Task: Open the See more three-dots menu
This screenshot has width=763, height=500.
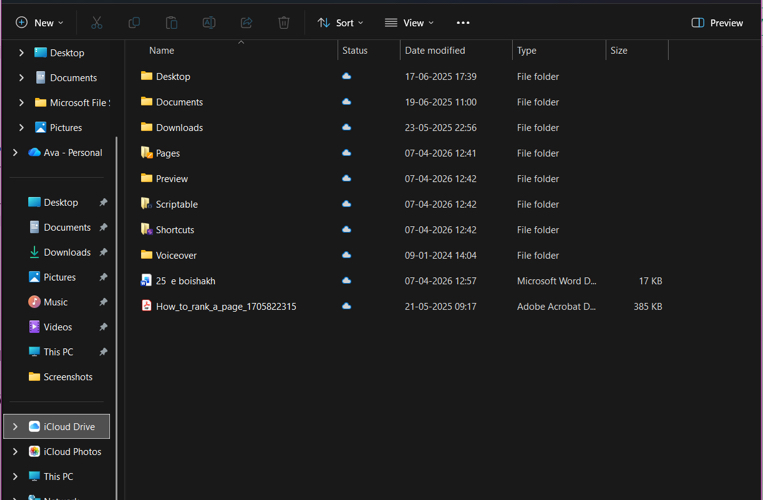Action: pos(462,22)
